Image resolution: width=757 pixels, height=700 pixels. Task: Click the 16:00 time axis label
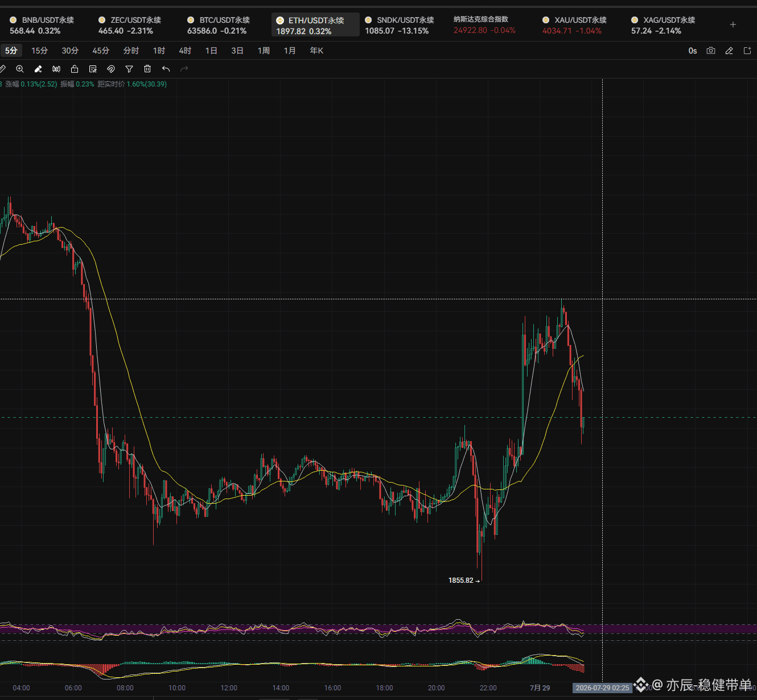(332, 688)
